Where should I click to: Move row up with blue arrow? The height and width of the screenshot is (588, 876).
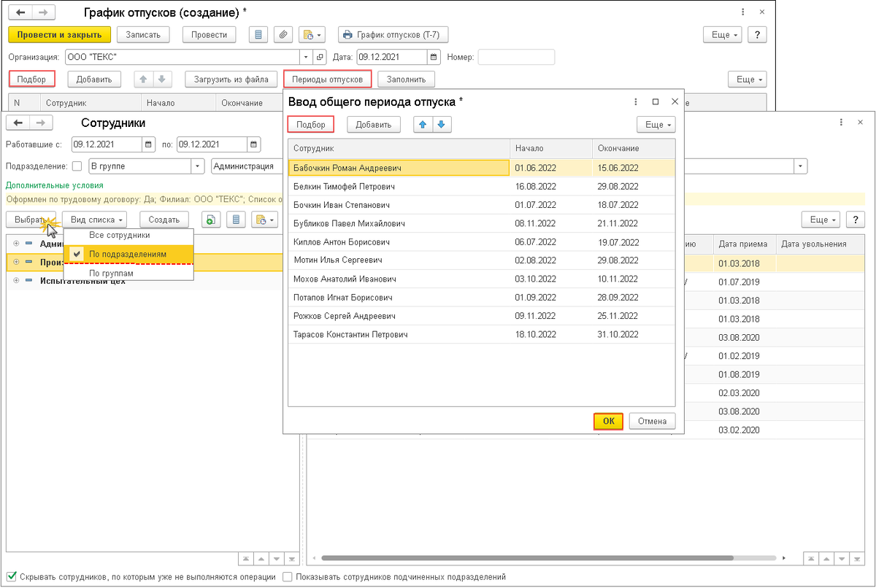click(423, 125)
